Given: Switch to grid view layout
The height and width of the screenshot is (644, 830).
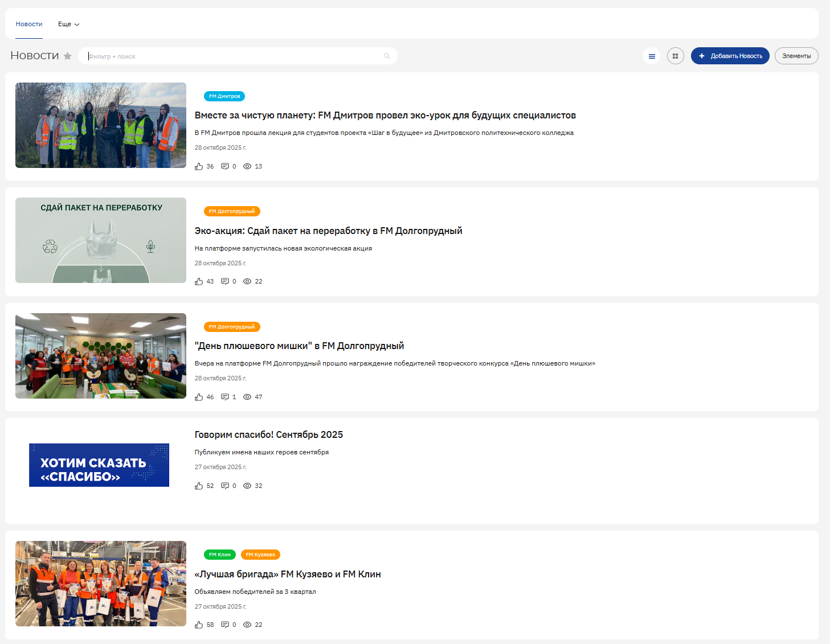Looking at the screenshot, I should click(x=675, y=56).
